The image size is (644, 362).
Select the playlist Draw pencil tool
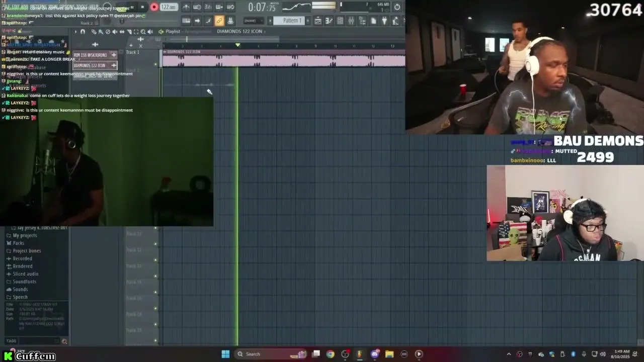tap(94, 32)
